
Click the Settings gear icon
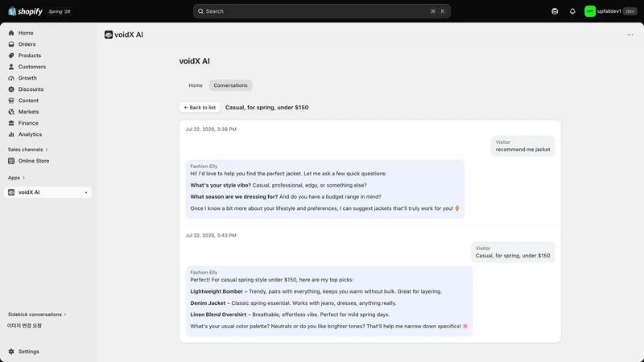[11, 352]
